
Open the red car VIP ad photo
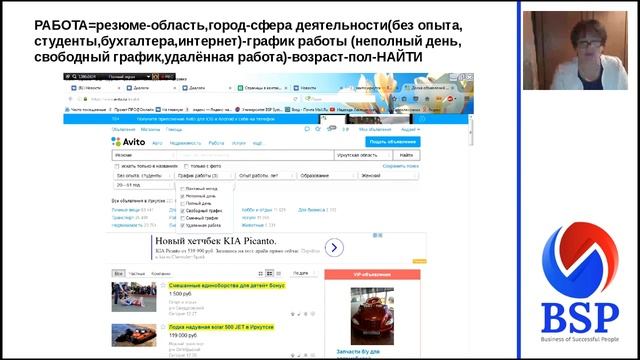[372, 316]
